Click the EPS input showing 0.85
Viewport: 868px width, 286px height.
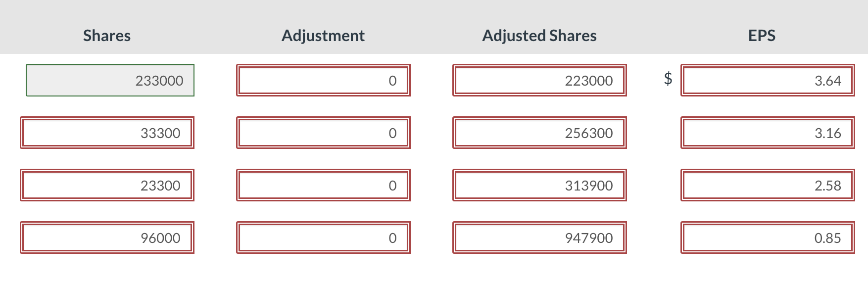767,237
